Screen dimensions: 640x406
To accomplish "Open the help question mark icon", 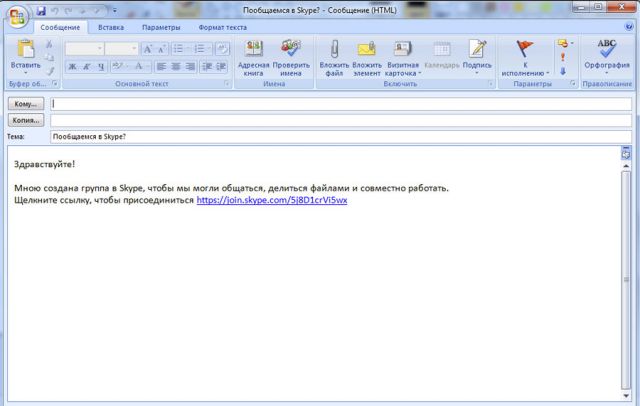I will [629, 27].
